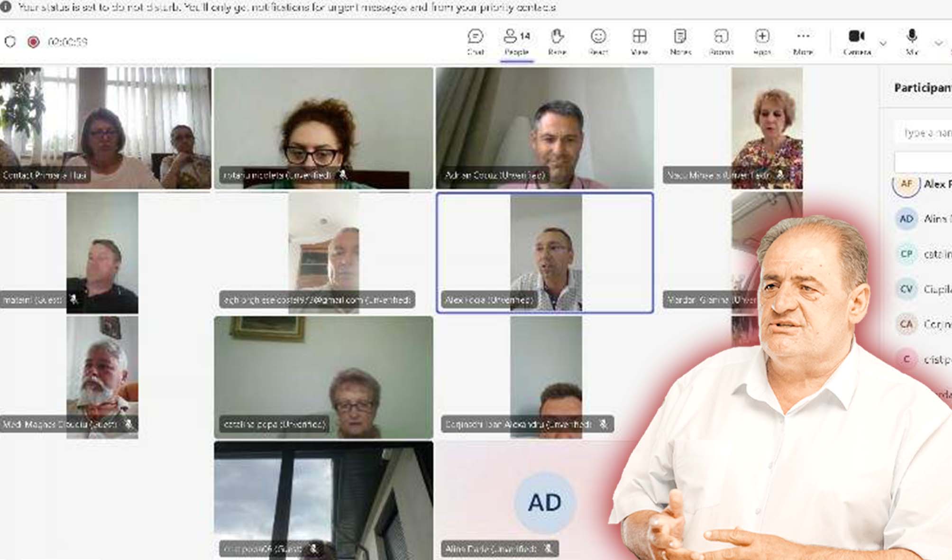Open meeting Notes

(680, 42)
